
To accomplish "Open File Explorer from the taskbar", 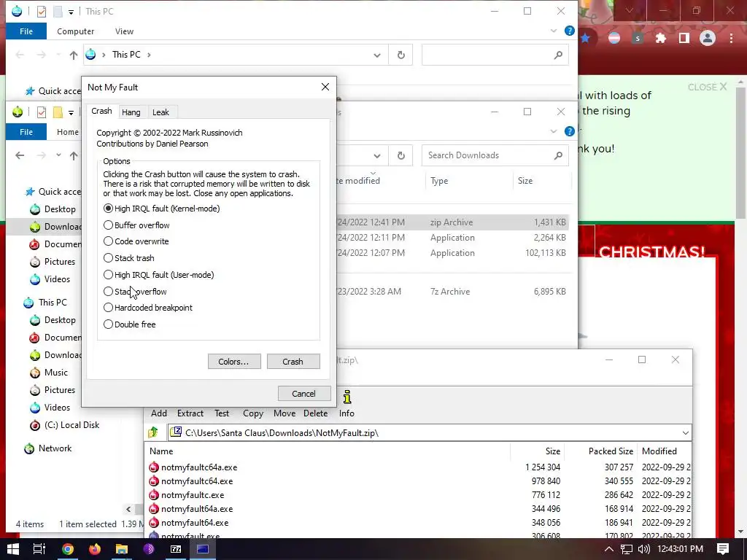I will coord(122,549).
